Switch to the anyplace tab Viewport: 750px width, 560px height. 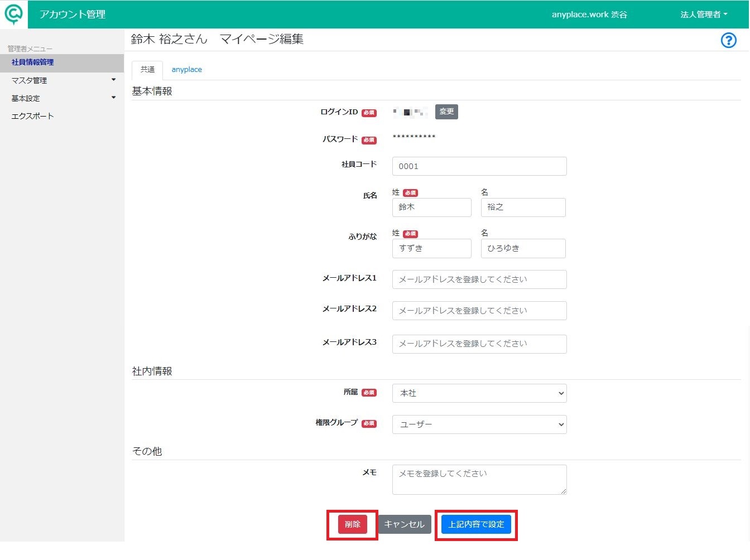(186, 70)
